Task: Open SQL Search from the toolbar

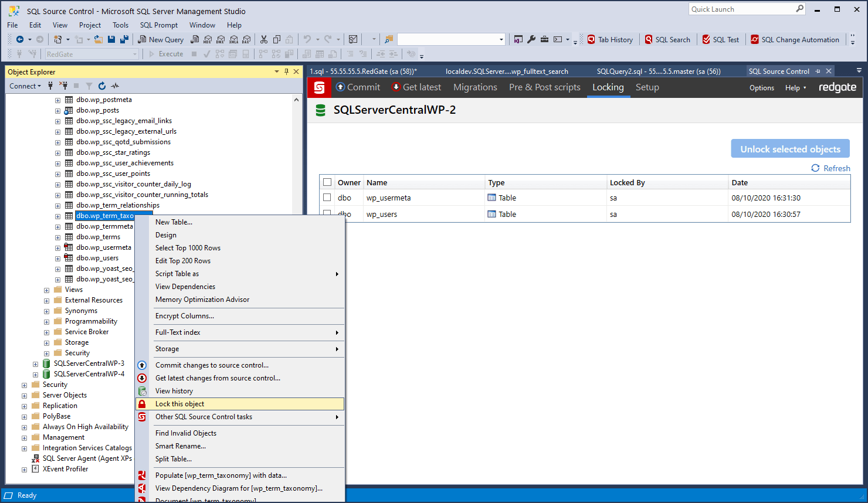Action: (x=667, y=39)
